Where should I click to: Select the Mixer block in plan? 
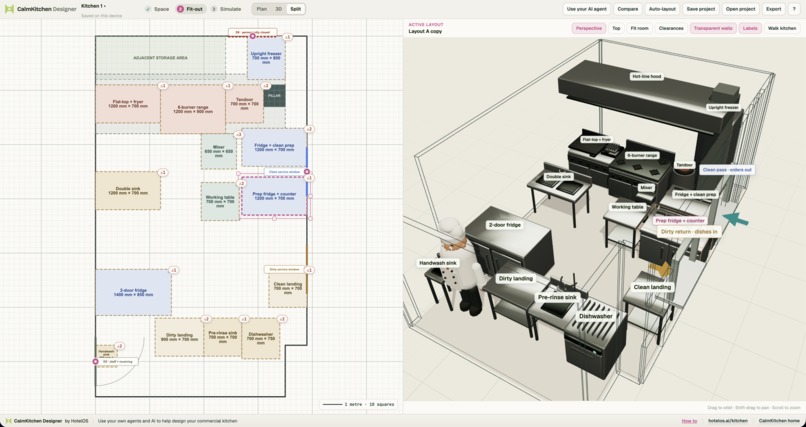[218, 151]
